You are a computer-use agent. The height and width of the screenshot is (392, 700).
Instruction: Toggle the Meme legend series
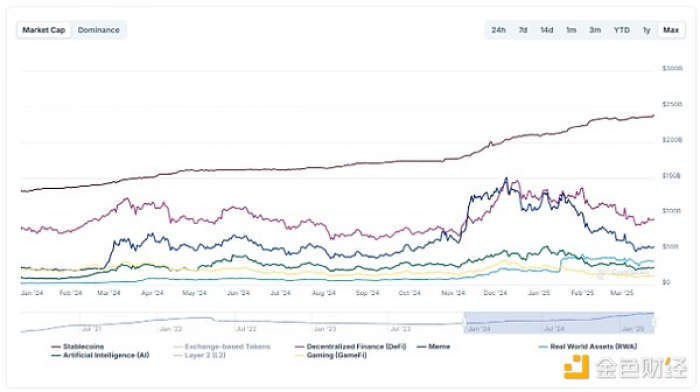433,346
